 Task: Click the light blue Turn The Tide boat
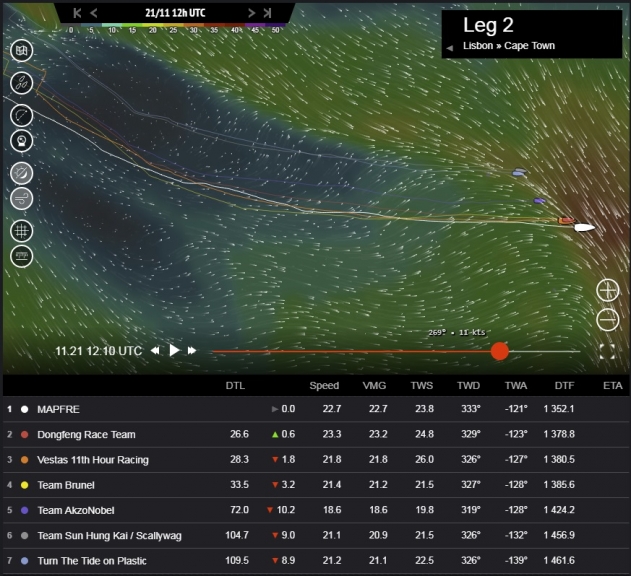[x=519, y=173]
